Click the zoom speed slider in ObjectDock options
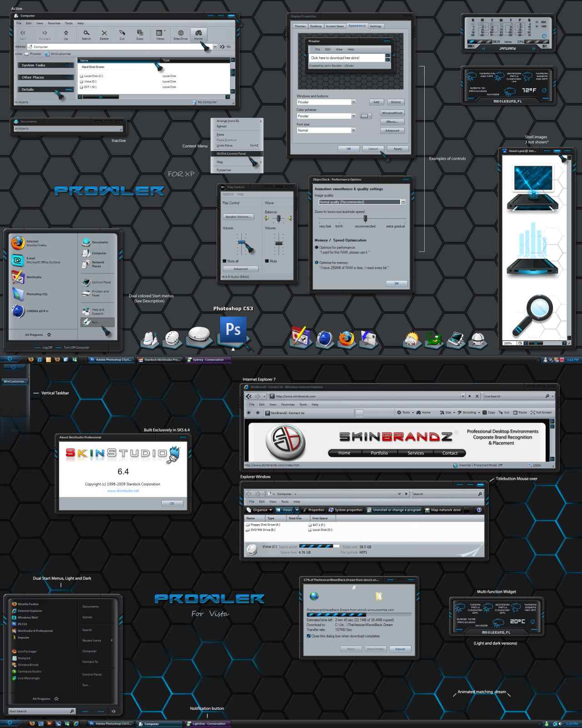This screenshot has width=582, height=728. point(365,218)
